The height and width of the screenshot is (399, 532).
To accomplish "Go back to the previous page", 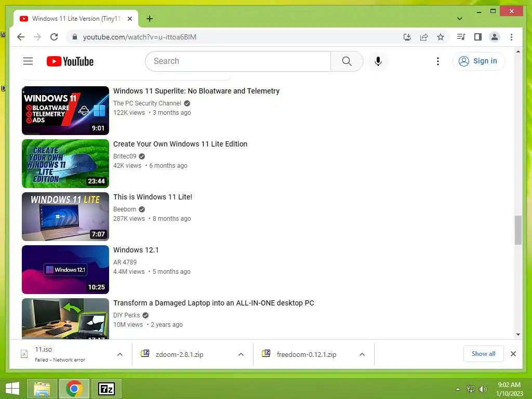I will (x=21, y=37).
